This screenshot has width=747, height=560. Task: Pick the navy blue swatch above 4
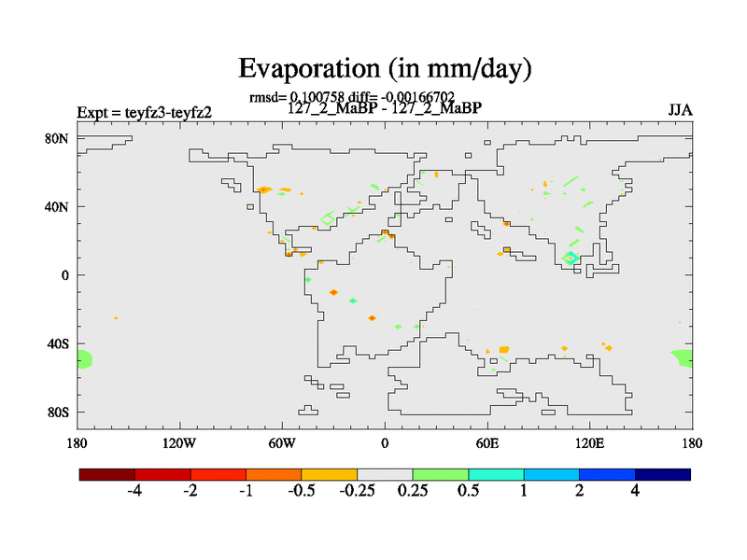tap(663, 474)
